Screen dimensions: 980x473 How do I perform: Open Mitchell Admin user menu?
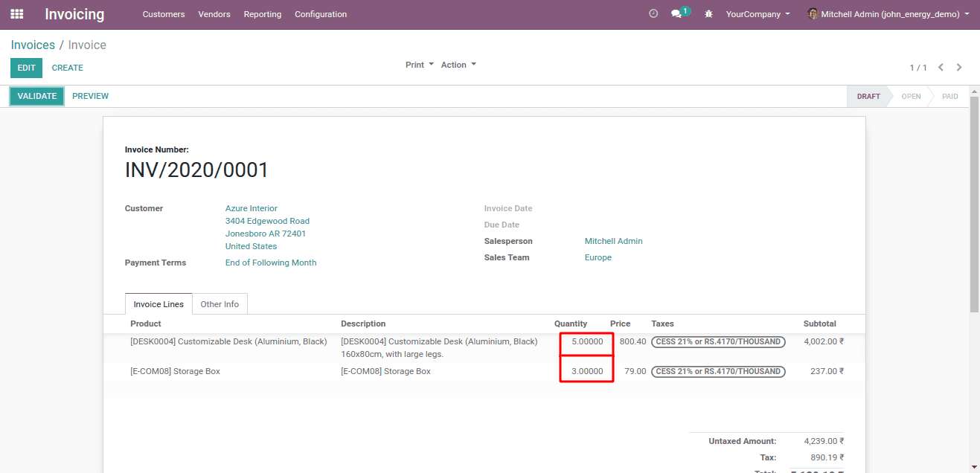point(888,14)
